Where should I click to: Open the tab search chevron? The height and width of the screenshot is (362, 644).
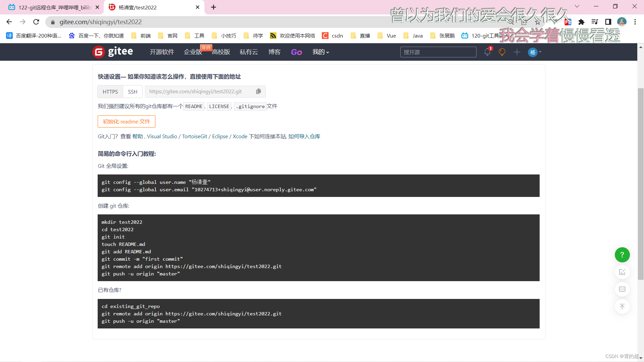pos(577,6)
